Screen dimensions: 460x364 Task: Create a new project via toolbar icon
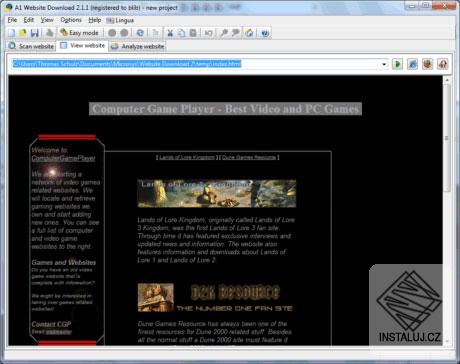12,33
